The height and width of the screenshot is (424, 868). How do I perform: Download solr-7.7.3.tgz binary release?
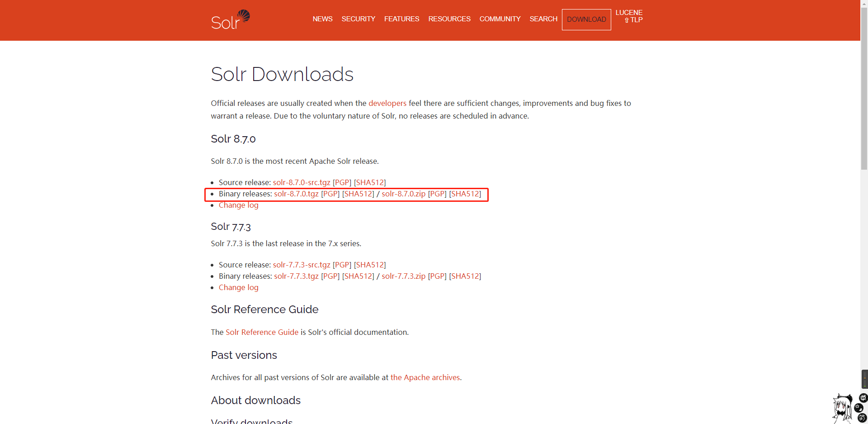coord(296,276)
